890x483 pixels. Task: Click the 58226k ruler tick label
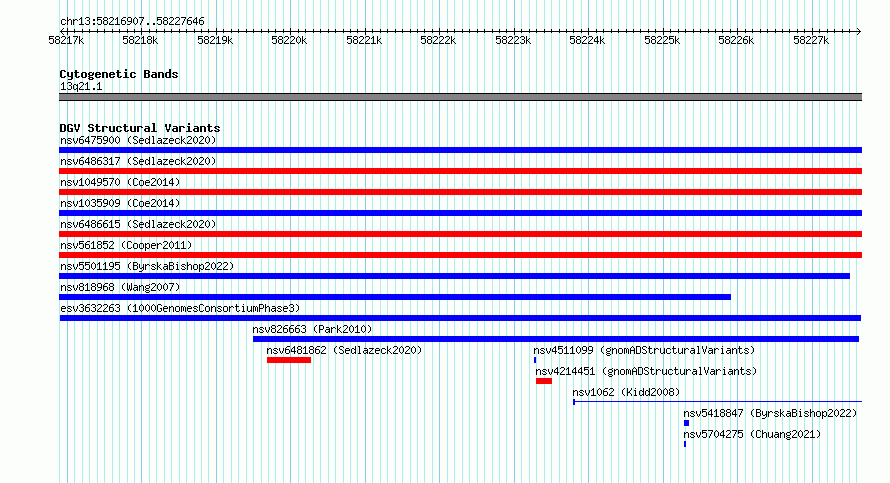click(x=736, y=40)
